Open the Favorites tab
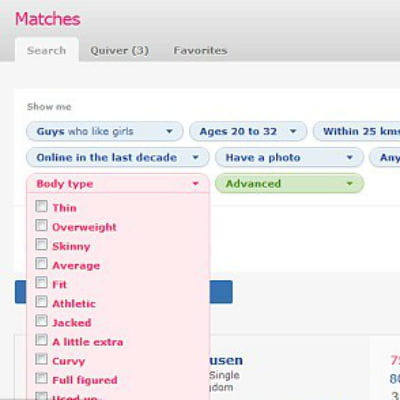400x400 pixels. click(200, 50)
